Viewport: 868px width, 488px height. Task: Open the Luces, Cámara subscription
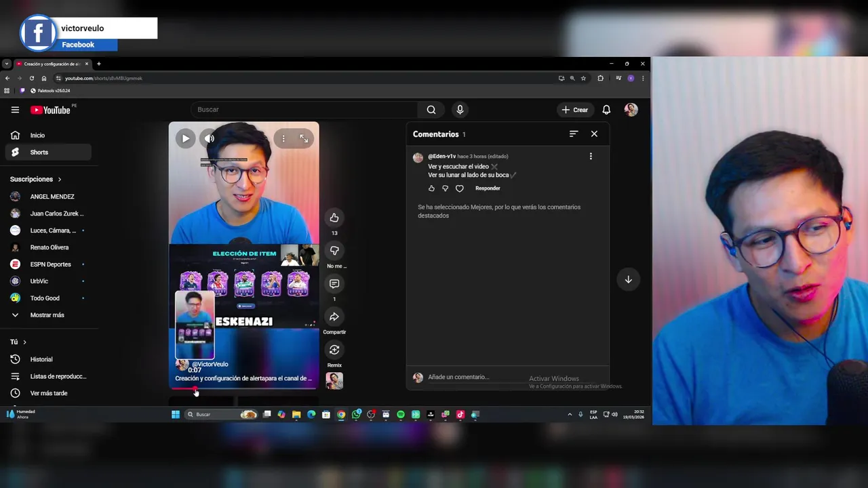(47, 230)
